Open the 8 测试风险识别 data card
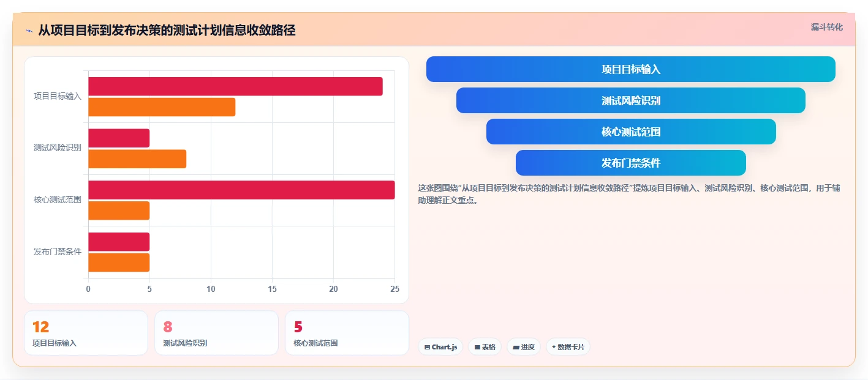Image resolution: width=868 pixels, height=380 pixels. point(216,333)
